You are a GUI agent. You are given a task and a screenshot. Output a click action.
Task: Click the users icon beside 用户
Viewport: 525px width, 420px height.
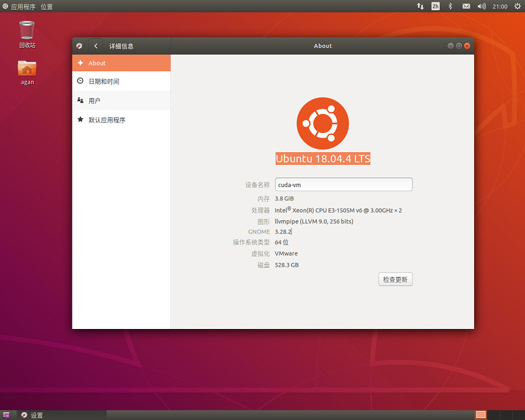80,100
